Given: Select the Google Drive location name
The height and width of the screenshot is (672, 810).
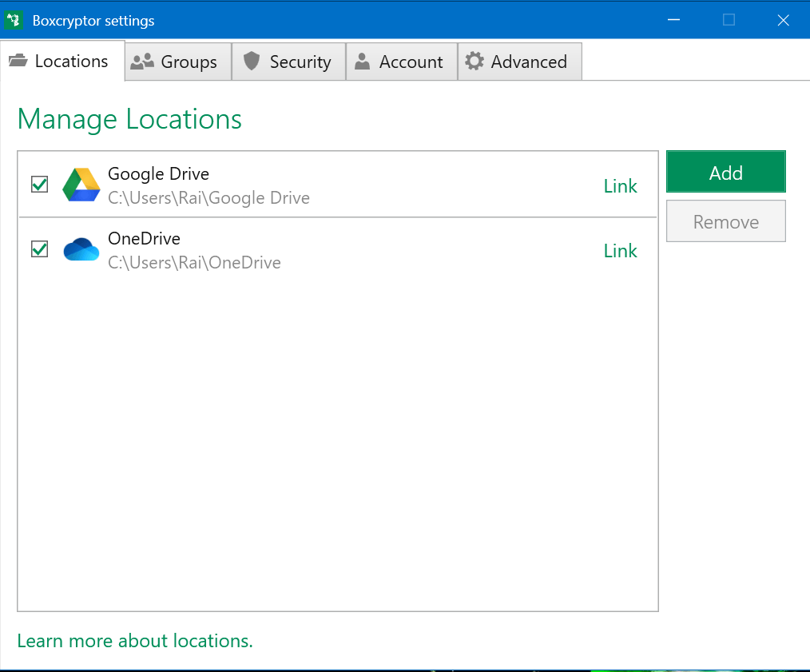Looking at the screenshot, I should tap(159, 174).
